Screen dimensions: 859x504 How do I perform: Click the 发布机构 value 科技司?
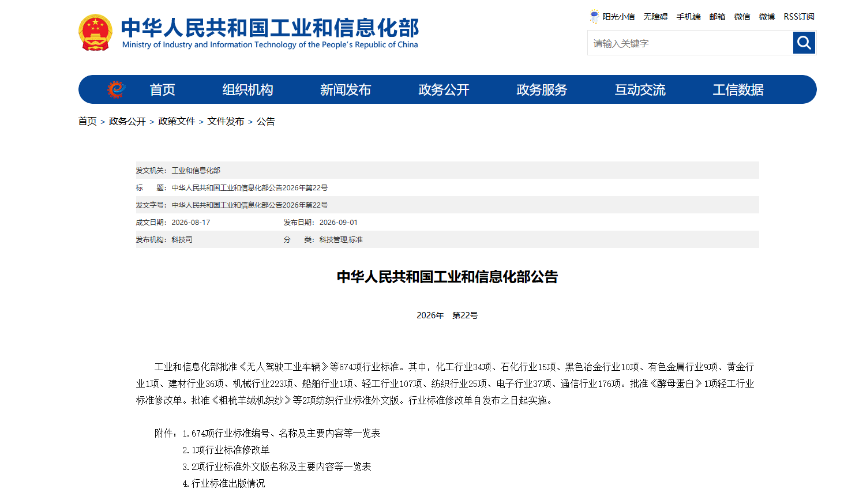pyautogui.click(x=182, y=239)
